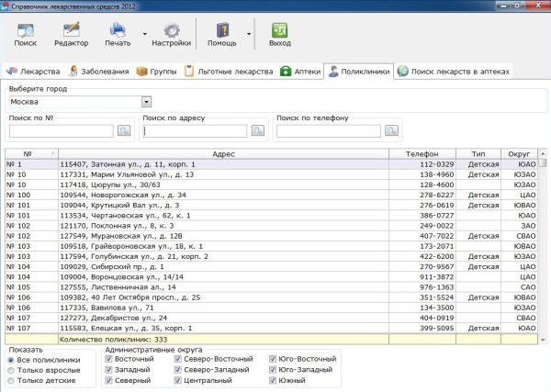The width and height of the screenshot is (551, 392).
Task: Click the table scrollbar down arrow
Action: 543,340
